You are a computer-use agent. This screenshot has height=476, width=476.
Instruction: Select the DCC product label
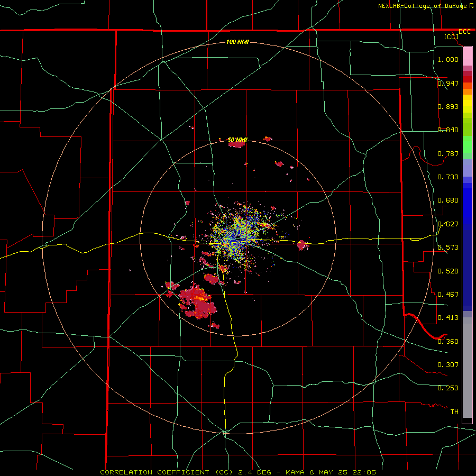pyautogui.click(x=464, y=32)
